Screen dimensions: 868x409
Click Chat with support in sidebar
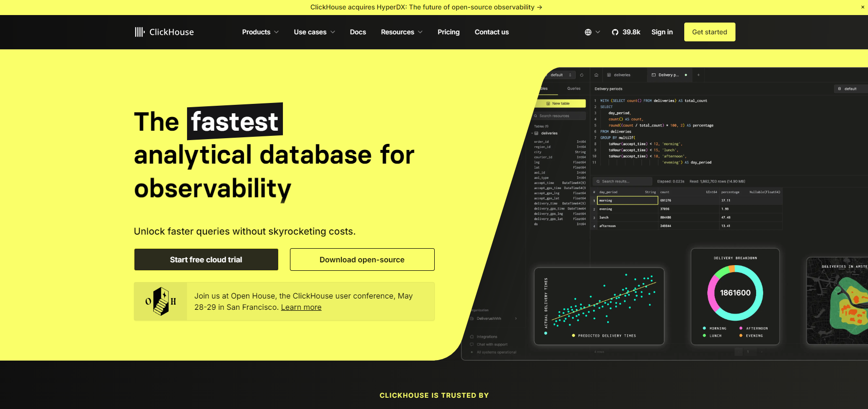pos(489,344)
